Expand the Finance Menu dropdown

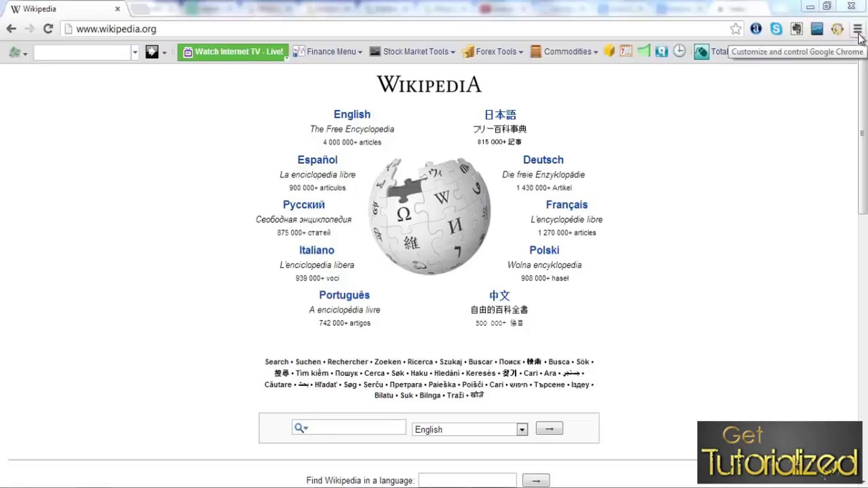pos(327,52)
